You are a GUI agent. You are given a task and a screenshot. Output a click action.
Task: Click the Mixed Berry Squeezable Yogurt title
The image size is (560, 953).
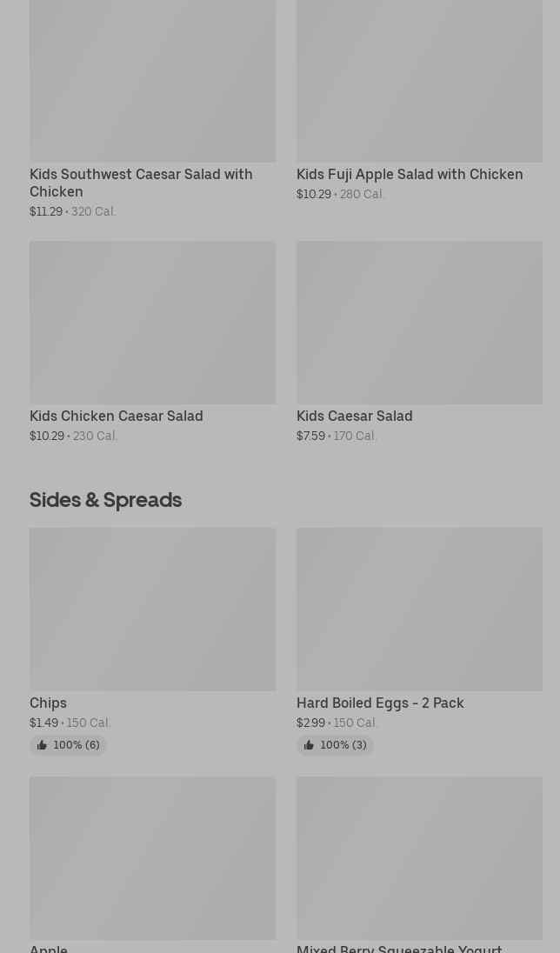click(x=399, y=948)
